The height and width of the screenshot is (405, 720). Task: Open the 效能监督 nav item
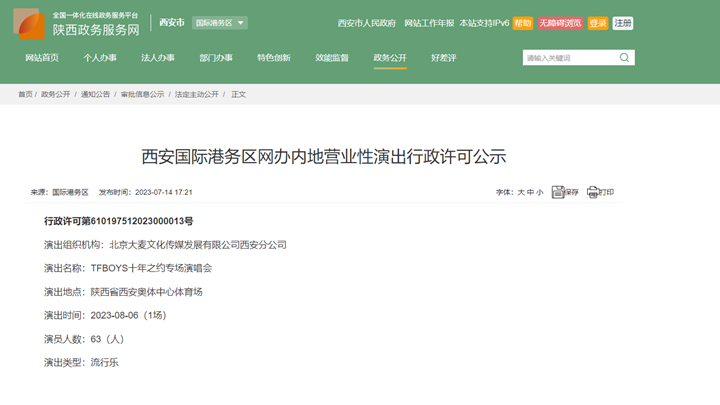332,58
